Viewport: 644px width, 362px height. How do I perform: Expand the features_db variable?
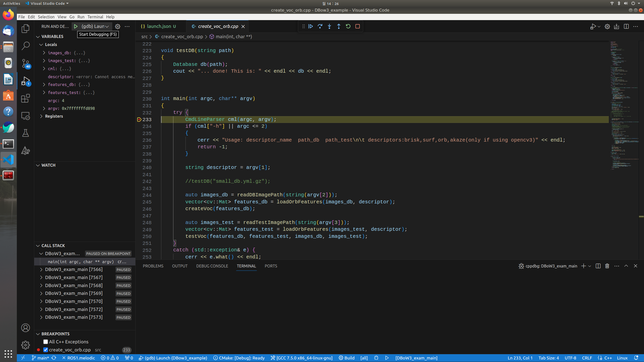coord(44,84)
